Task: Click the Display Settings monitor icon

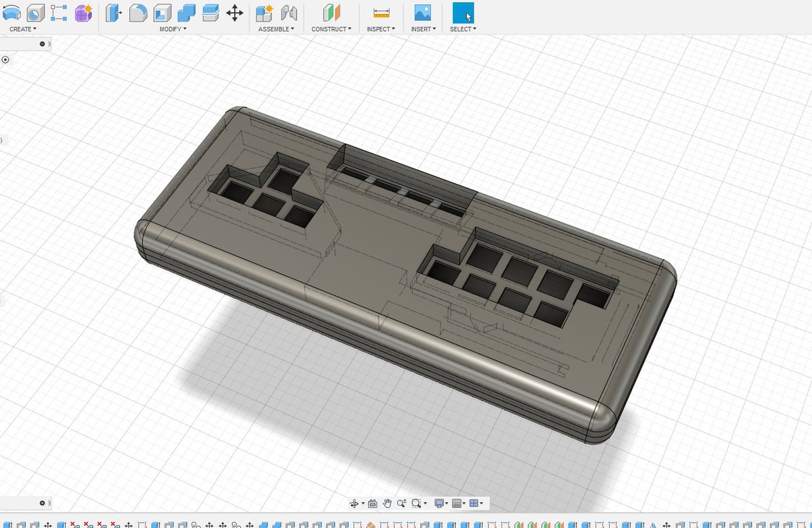Action: pyautogui.click(x=439, y=503)
